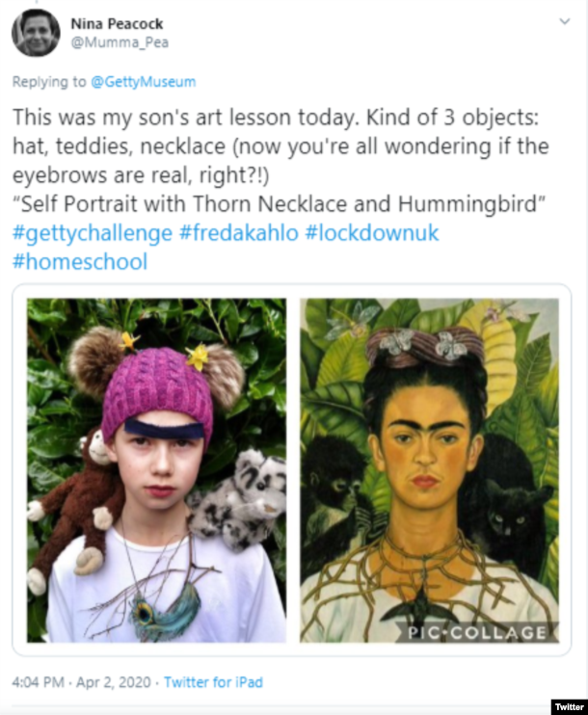Click the Replying to label
Image resolution: width=588 pixels, height=715 pixels.
(x=49, y=82)
